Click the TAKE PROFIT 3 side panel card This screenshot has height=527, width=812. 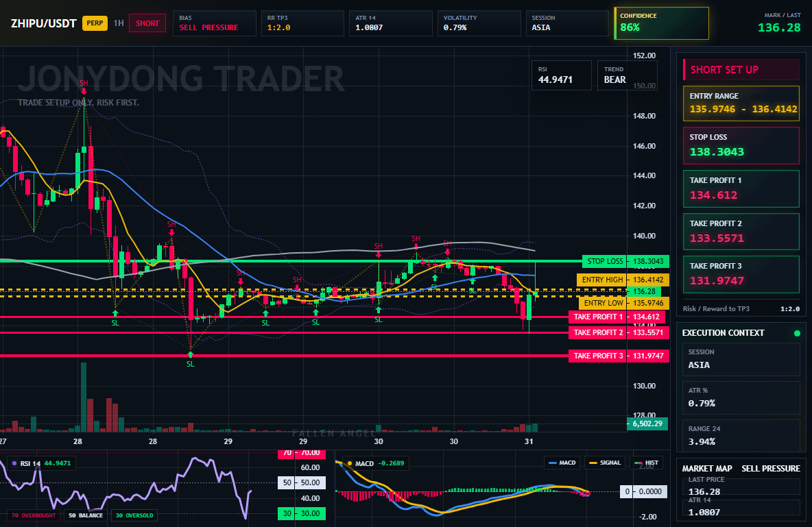point(741,274)
